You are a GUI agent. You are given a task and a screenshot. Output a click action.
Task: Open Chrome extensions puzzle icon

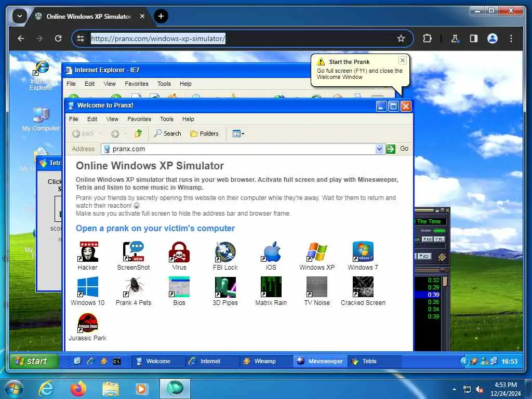click(427, 38)
